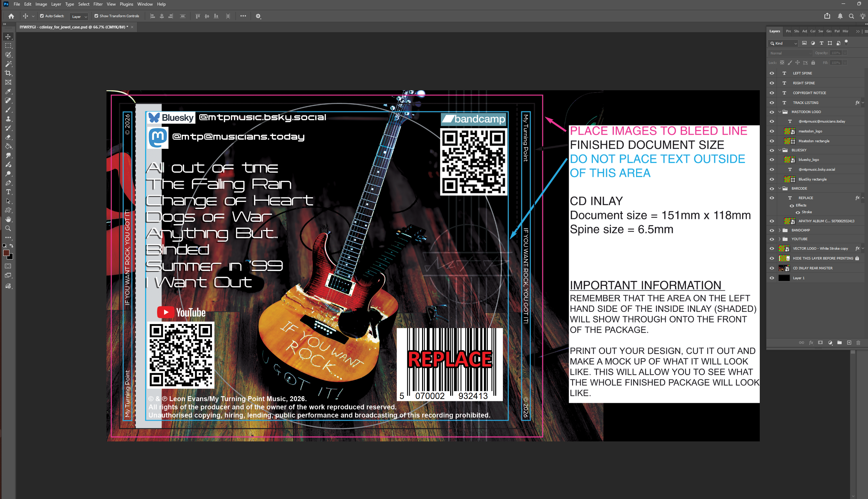The image size is (868, 499).
Task: Open the Auto-Select Layer dropdown
Action: coord(79,17)
